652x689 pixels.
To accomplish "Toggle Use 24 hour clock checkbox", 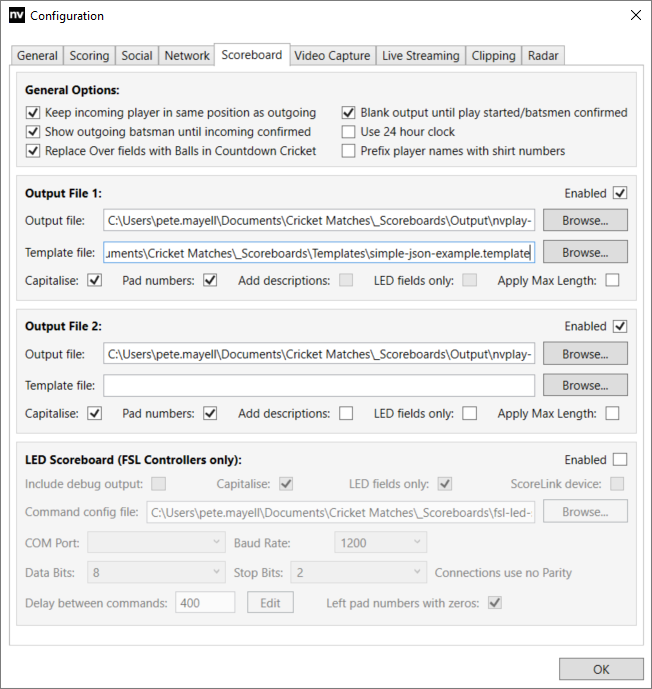I will tap(349, 132).
